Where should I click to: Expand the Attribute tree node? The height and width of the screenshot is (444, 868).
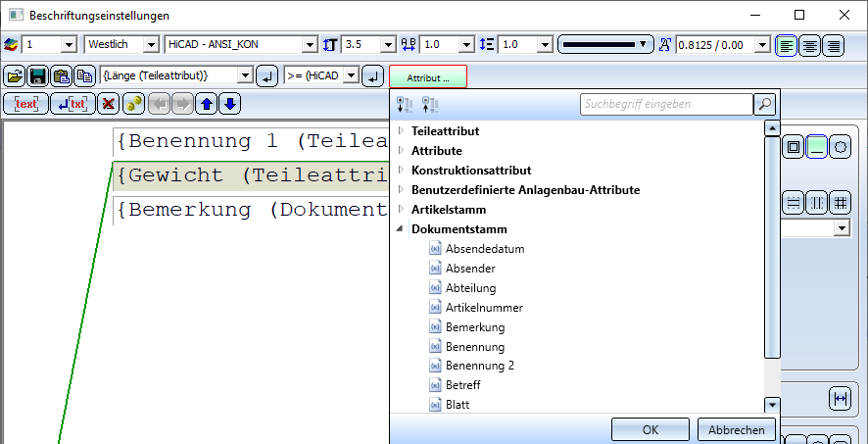click(402, 151)
